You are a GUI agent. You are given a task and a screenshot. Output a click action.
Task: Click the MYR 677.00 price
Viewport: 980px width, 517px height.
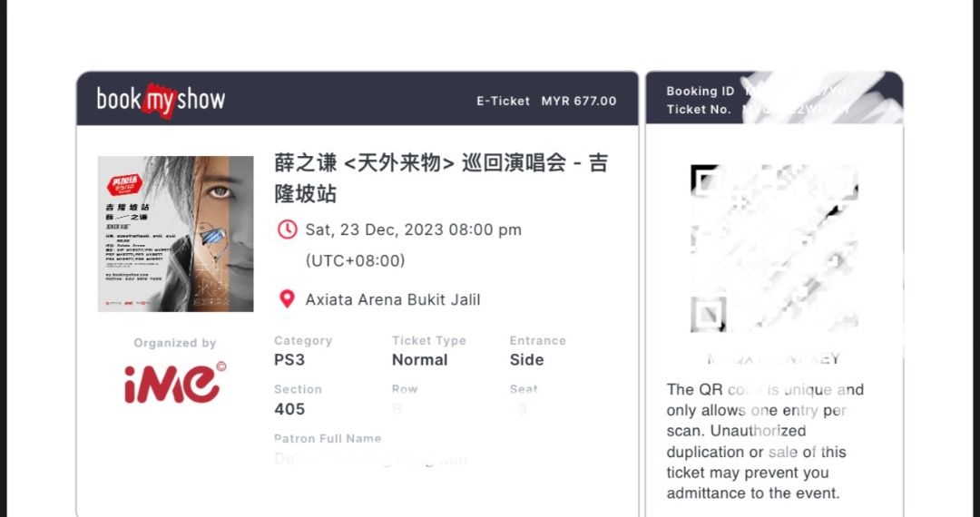(578, 101)
